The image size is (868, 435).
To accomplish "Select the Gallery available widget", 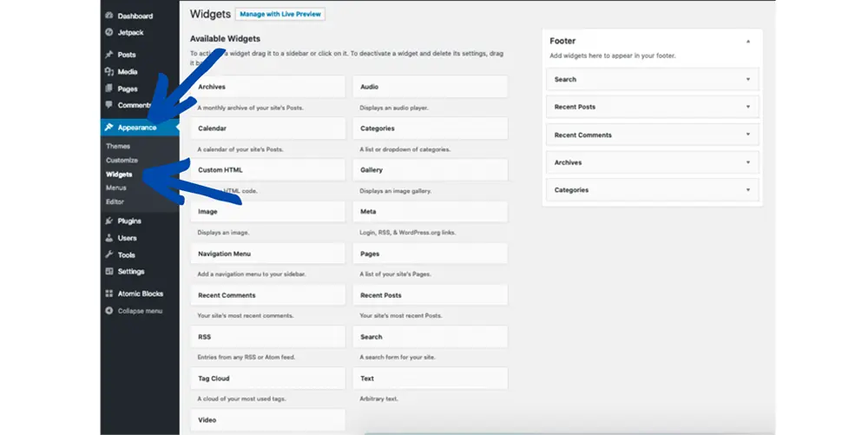I will point(431,170).
